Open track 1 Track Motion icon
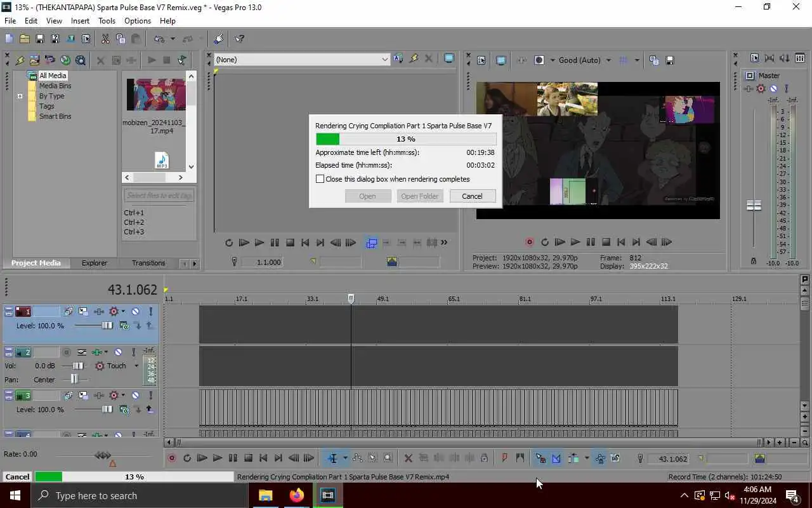 coord(83,311)
